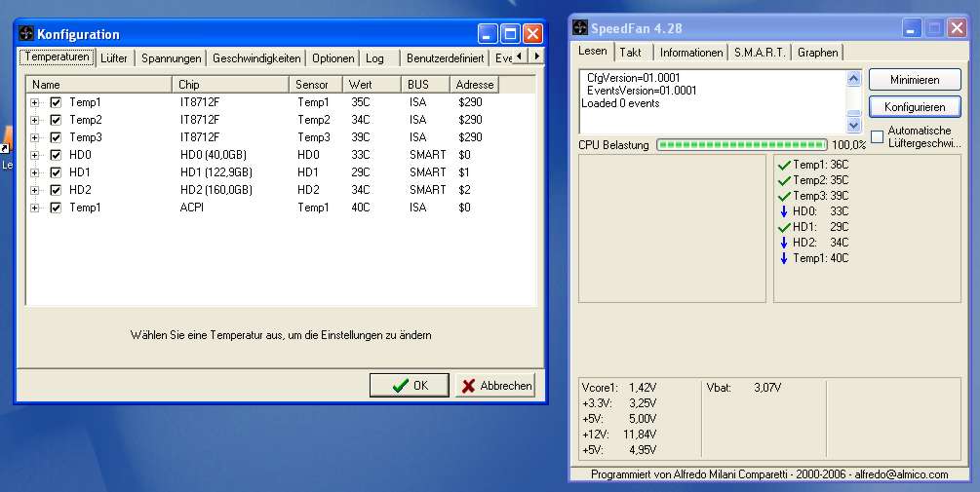Expand the HD2 tree row
980x492 pixels.
coord(34,190)
